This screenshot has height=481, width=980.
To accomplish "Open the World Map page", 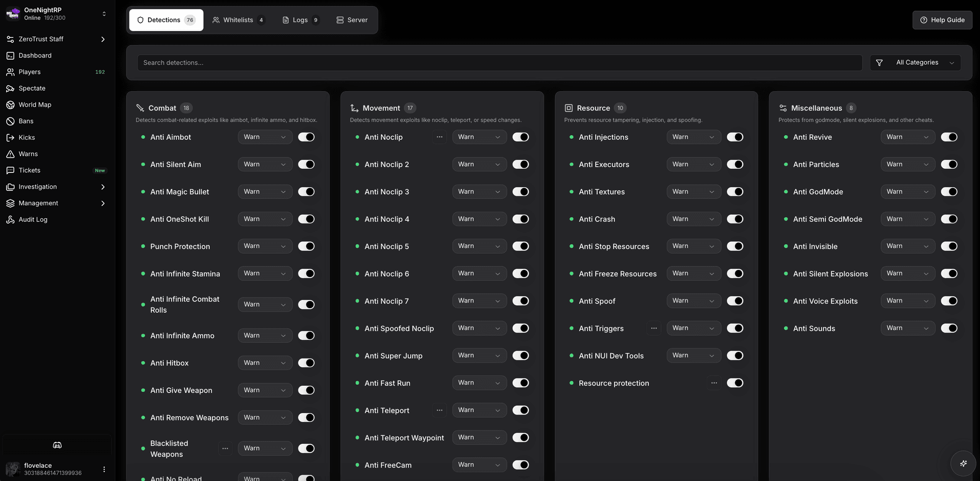I will (x=56, y=105).
